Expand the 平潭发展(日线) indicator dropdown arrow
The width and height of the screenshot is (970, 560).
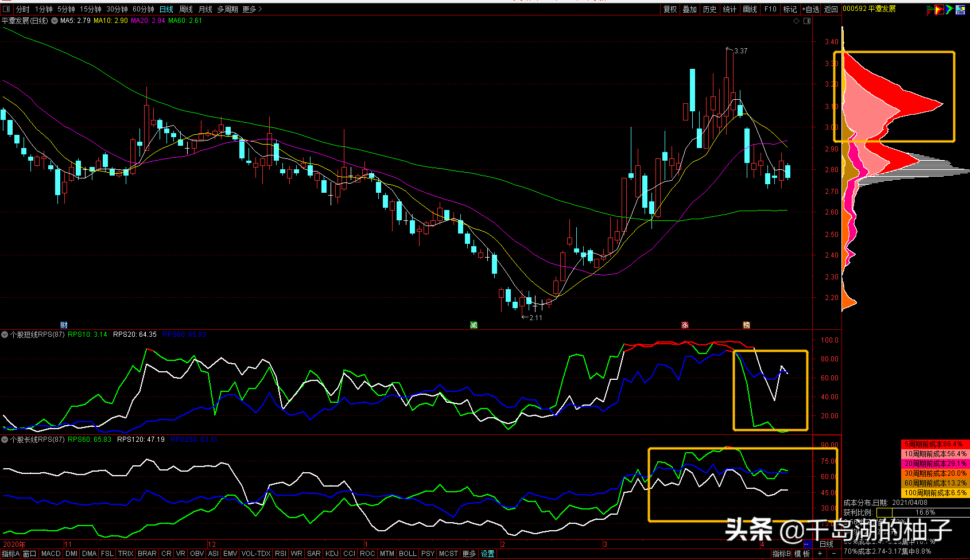point(55,21)
